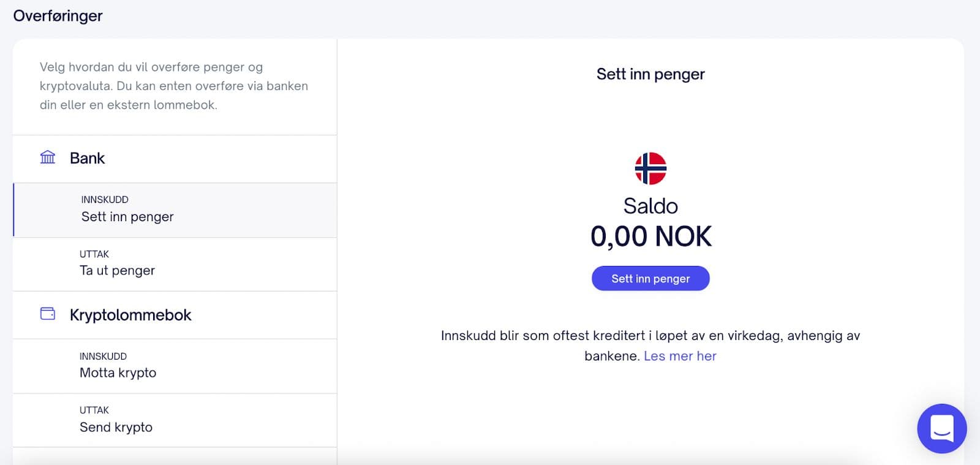Click the Kryptolommebok wallet icon
The width and height of the screenshot is (980, 465).
[x=48, y=314]
